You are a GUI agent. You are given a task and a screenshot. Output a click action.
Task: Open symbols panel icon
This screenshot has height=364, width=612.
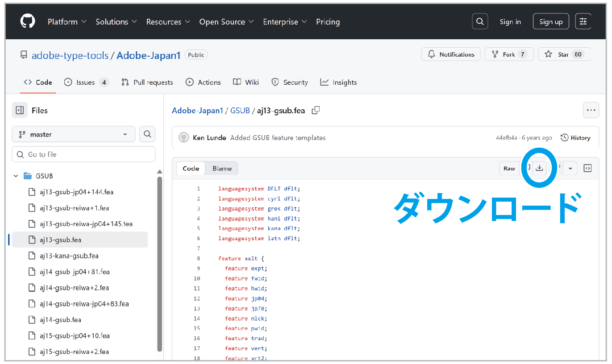[588, 168]
